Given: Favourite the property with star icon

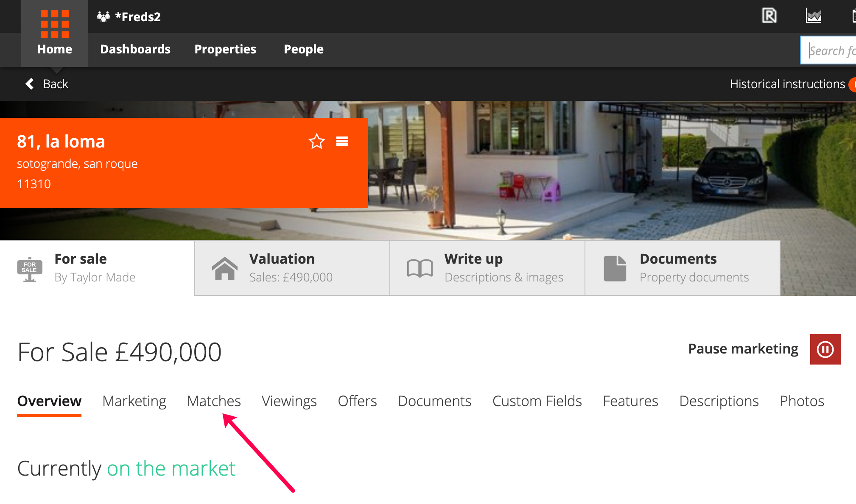Looking at the screenshot, I should [x=317, y=141].
